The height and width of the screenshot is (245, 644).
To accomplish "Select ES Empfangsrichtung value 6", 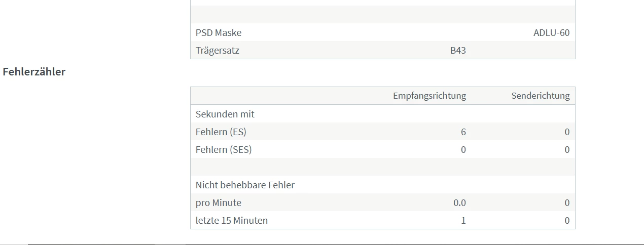I will coord(463,132).
